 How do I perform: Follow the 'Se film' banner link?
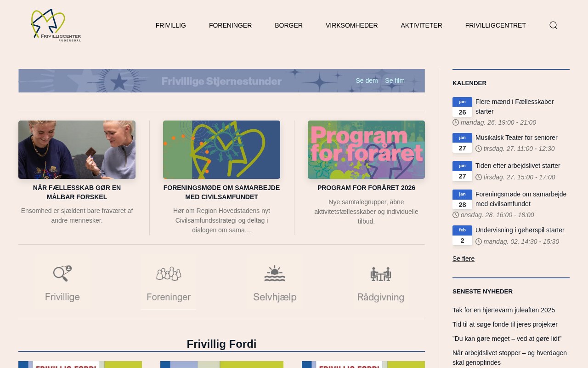(395, 80)
